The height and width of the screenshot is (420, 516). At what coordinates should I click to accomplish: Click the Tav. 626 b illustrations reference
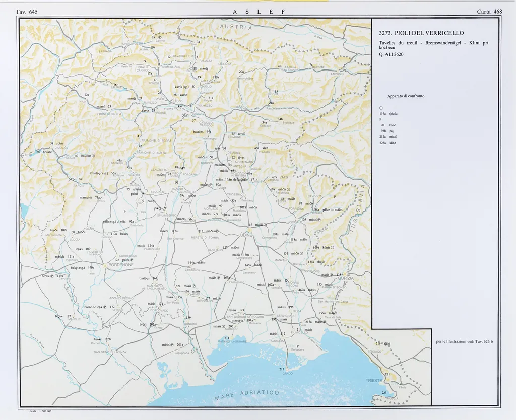pyautogui.click(x=464, y=342)
